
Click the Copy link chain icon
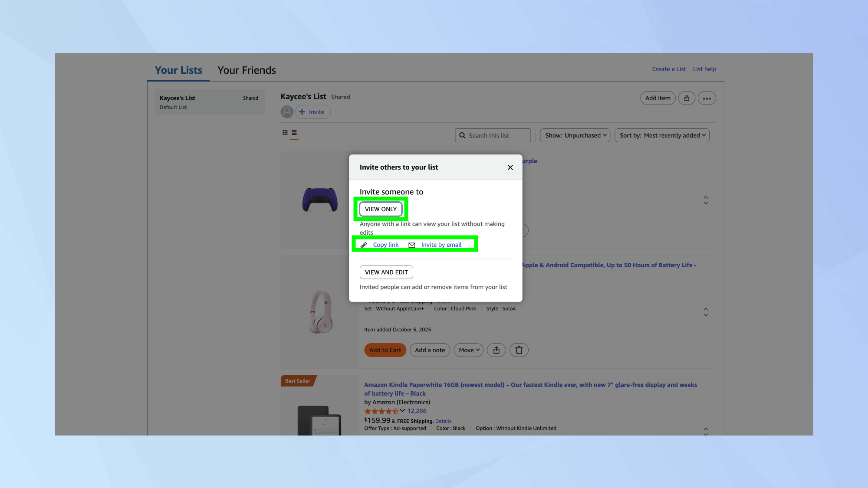click(x=364, y=245)
